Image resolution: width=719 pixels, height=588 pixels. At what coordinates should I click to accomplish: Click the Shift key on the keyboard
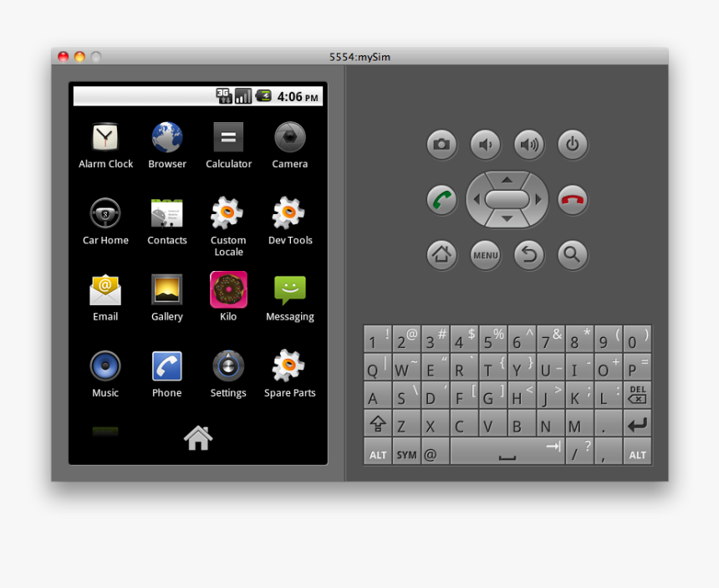378,423
